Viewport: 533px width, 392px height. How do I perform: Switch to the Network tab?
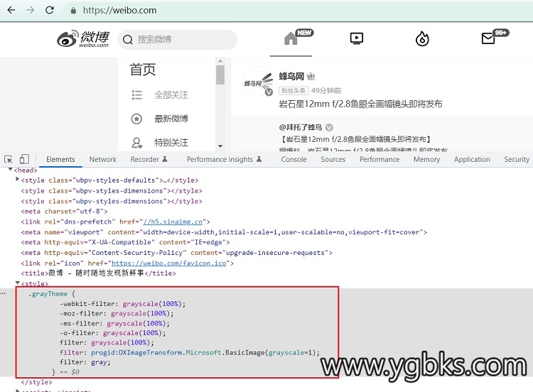point(102,160)
